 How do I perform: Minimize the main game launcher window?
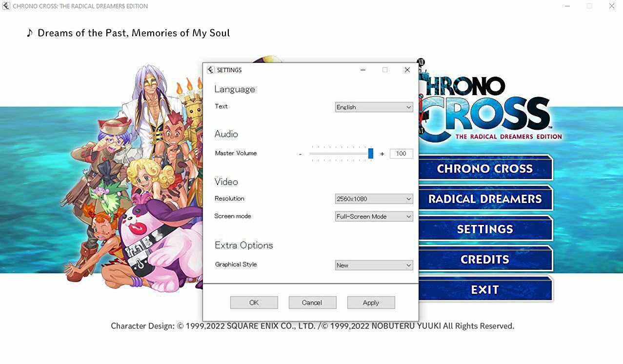click(x=567, y=6)
